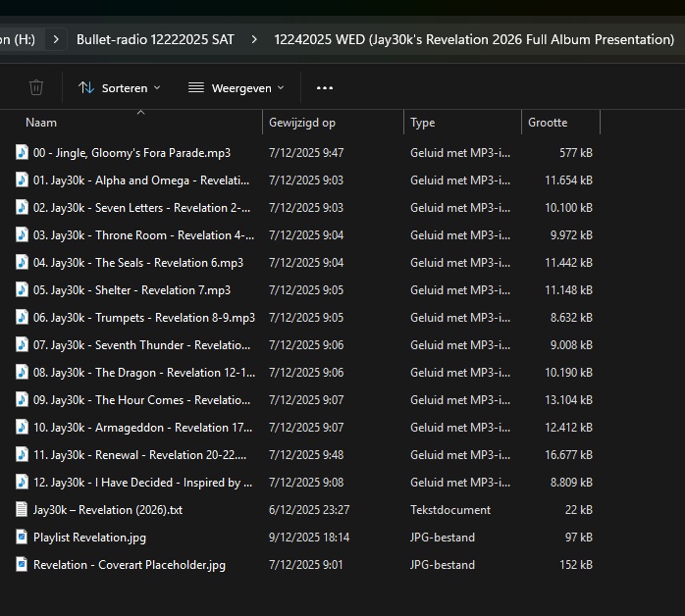Click the Tekstdocument type cell
Screen dimensions: 685x616
450,510
